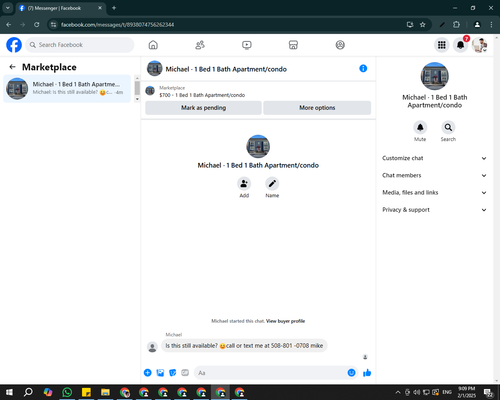Select the Messenger | Facebook tab
This screenshot has width=500, height=400.
click(x=61, y=8)
